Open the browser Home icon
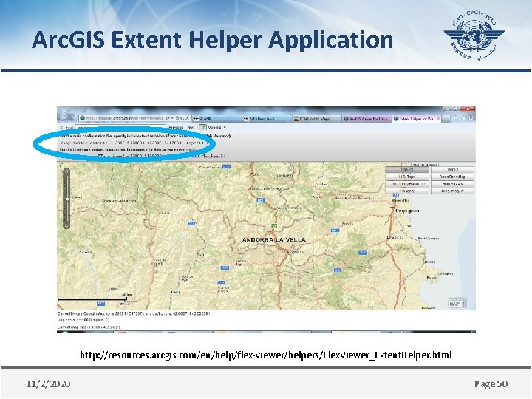The height and width of the screenshot is (399, 532). (456, 118)
